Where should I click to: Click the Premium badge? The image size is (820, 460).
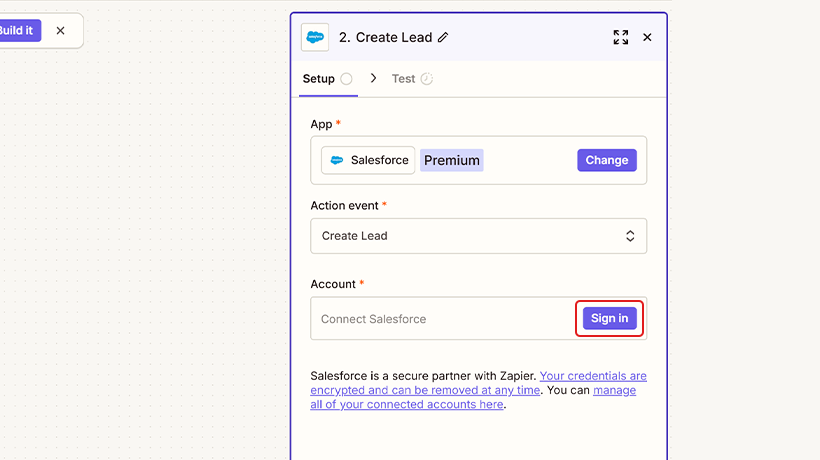pyautogui.click(x=451, y=160)
